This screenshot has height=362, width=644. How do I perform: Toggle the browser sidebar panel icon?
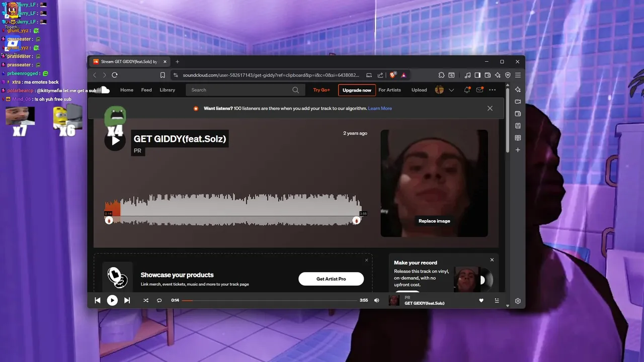point(478,75)
